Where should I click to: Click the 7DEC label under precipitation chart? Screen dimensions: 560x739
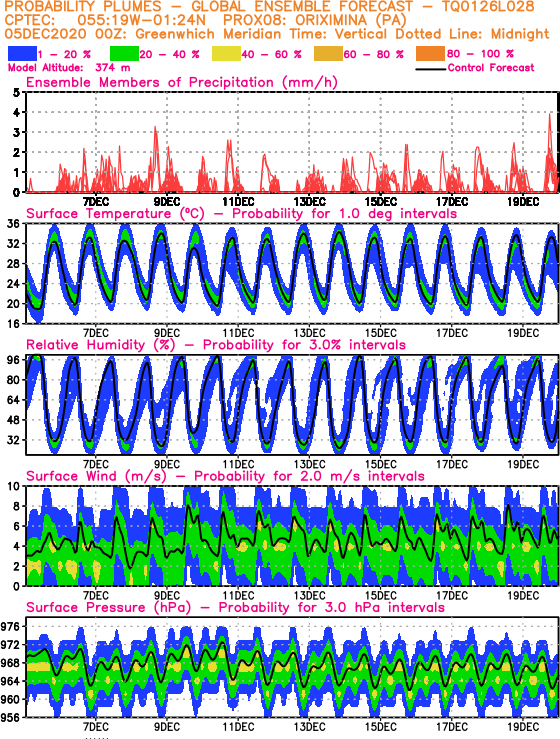(96, 202)
